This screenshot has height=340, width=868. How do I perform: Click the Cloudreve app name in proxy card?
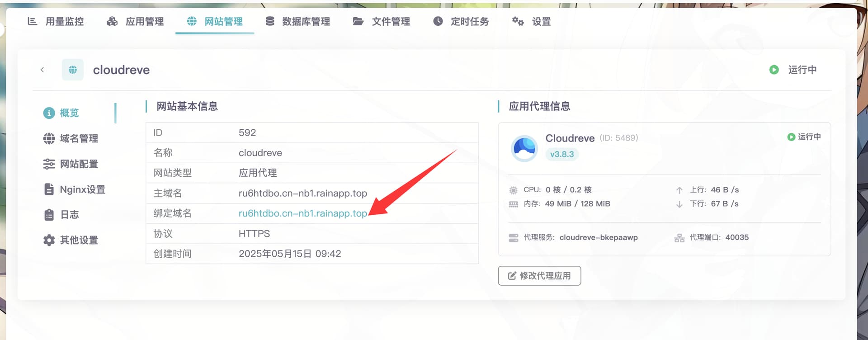(570, 138)
